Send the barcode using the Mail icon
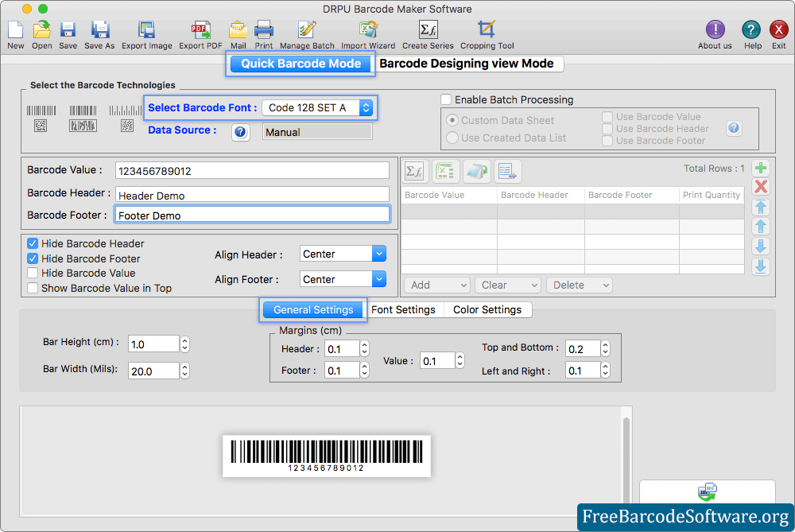This screenshot has width=795, height=532. [x=238, y=30]
